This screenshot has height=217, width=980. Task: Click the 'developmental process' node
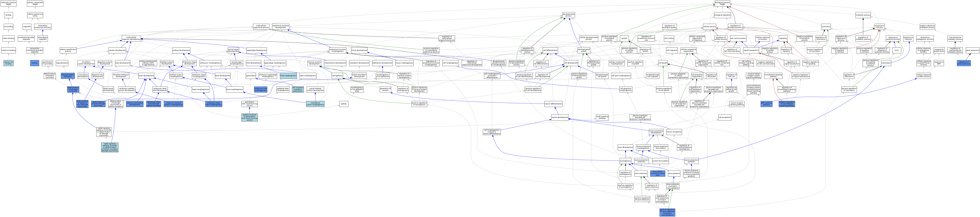568,15
